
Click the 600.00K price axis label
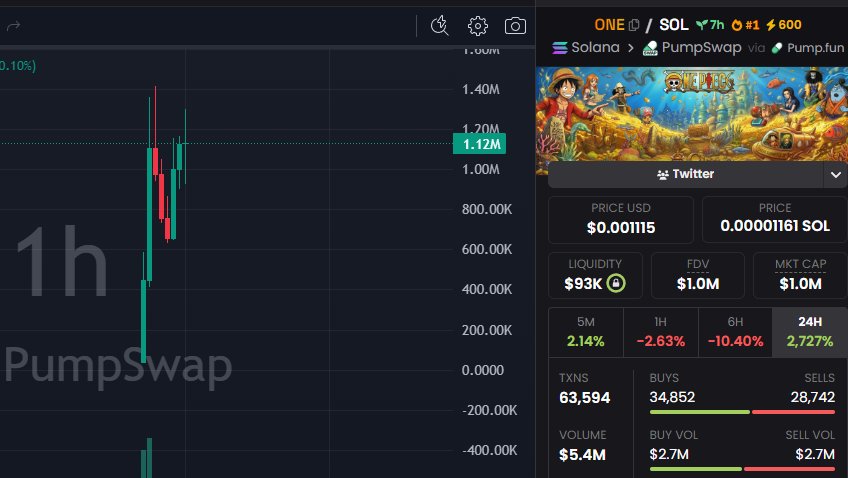click(487, 249)
